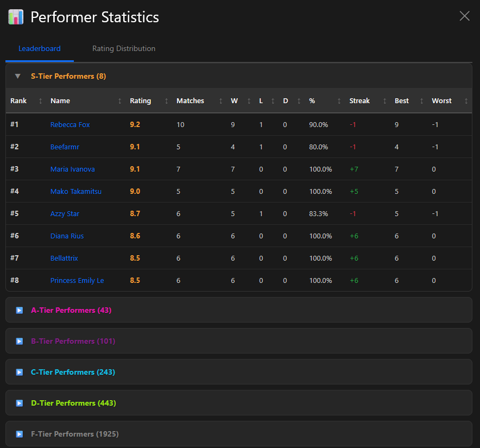Viewport: 480px width, 448px height.
Task: Sort by the Worst column icon
Action: (x=466, y=101)
